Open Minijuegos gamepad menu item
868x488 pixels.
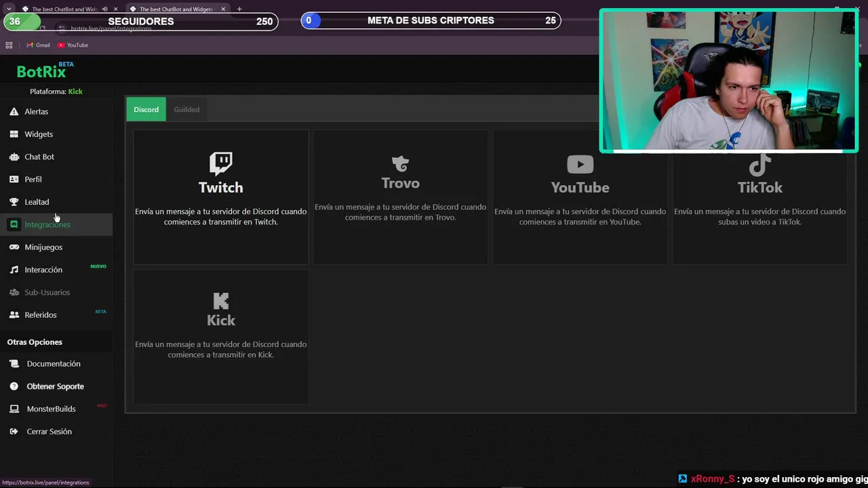tap(56, 247)
